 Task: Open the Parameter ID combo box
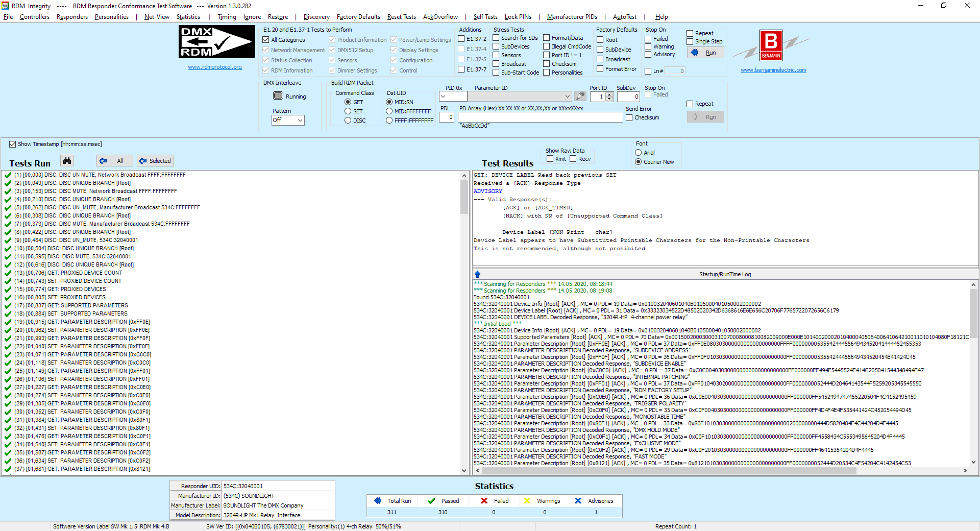(x=520, y=96)
